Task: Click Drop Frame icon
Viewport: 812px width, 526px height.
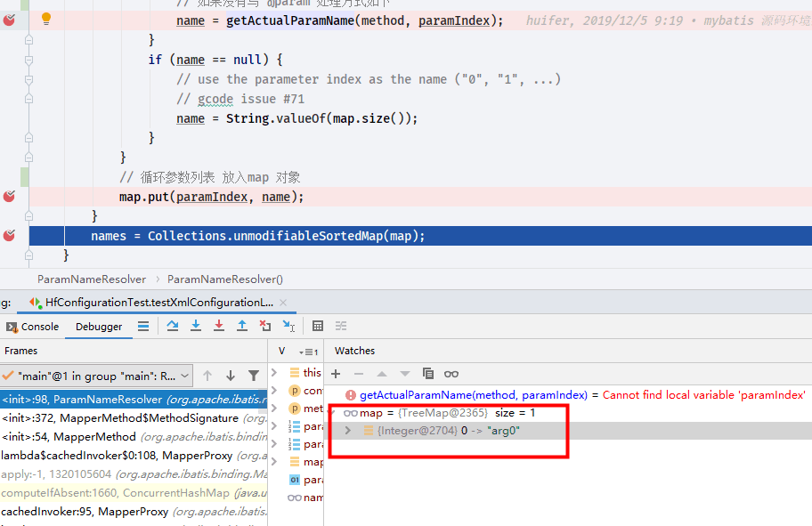Action: 265,326
